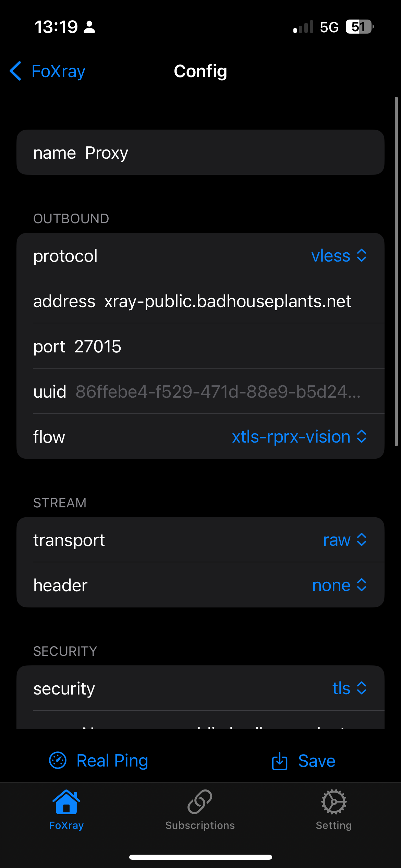Edit the server address field
The image size is (401, 868).
tap(228, 301)
